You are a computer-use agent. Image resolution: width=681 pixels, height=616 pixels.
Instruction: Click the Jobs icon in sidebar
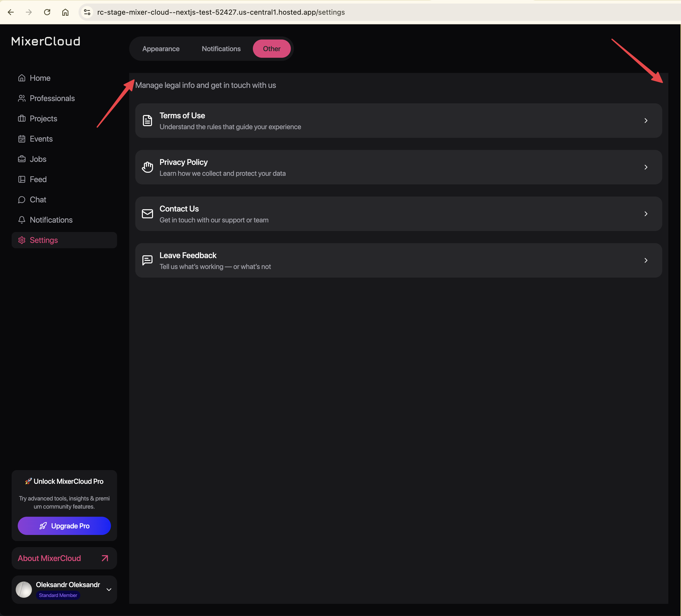[x=22, y=159]
